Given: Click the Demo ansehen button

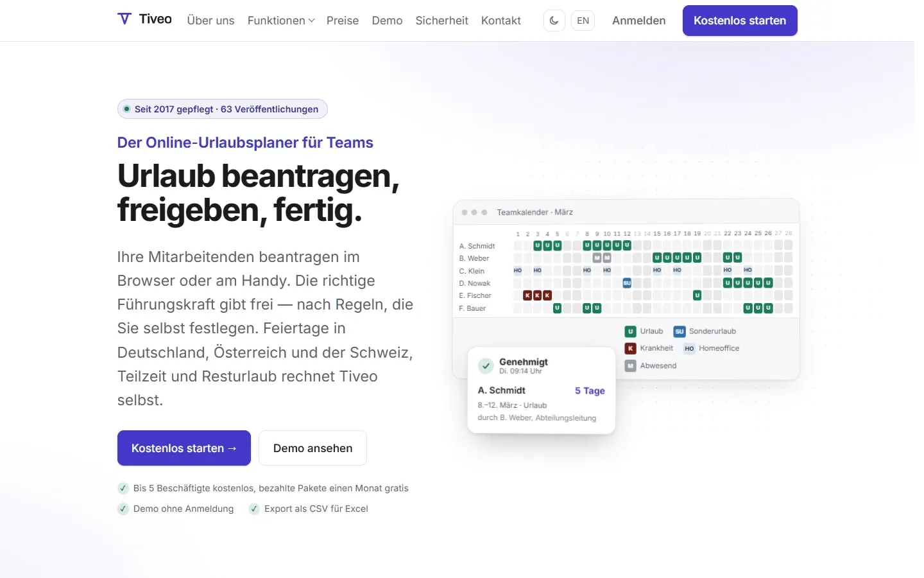Looking at the screenshot, I should click(x=312, y=448).
